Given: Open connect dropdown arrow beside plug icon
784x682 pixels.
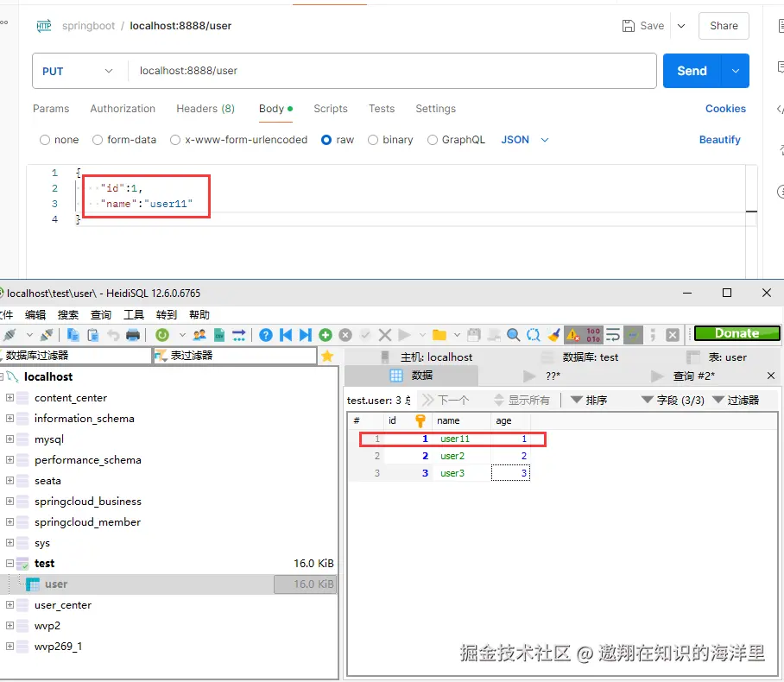Looking at the screenshot, I should point(29,335).
